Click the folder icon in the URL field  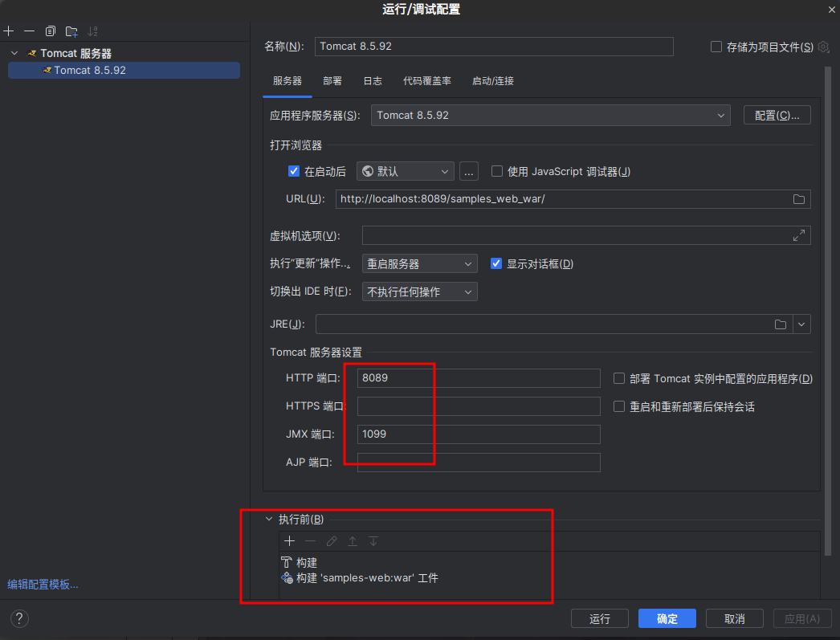click(799, 199)
